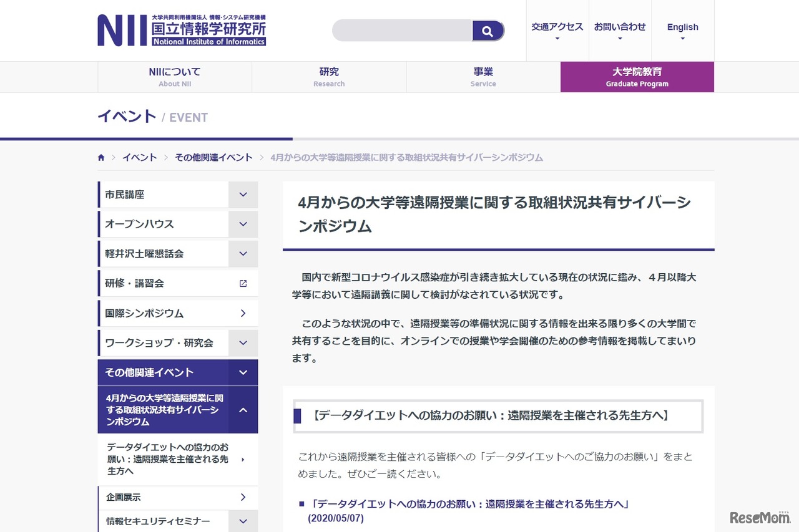Click the home icon in the breadcrumb
The width and height of the screenshot is (799, 532).
pos(100,157)
